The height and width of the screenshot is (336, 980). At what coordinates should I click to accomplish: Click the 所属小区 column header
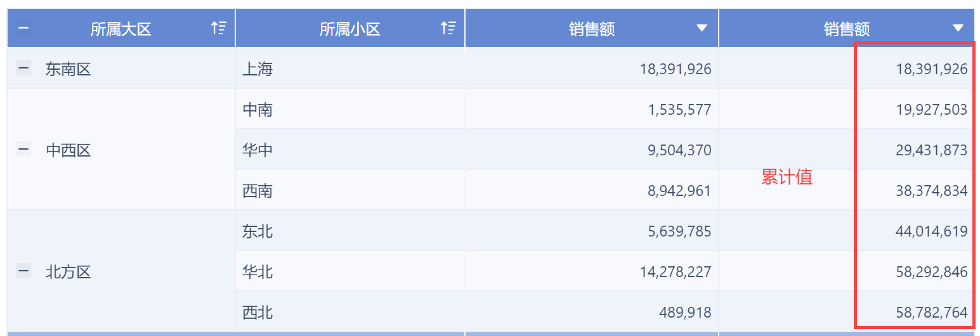coord(350,29)
